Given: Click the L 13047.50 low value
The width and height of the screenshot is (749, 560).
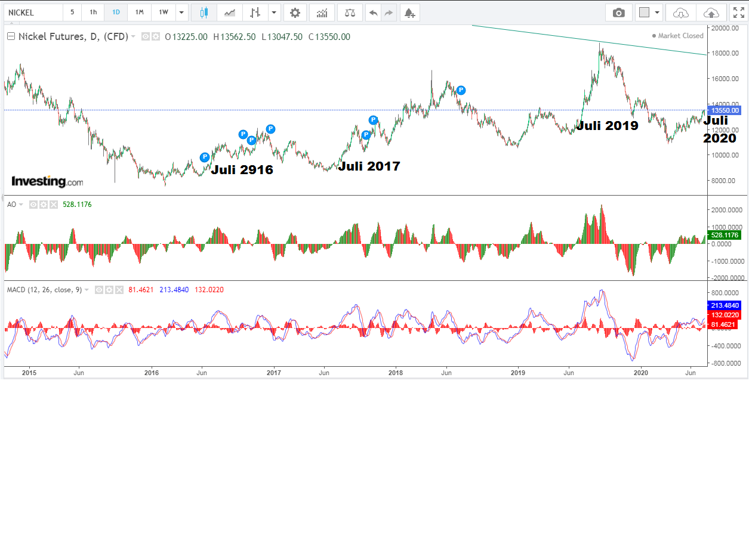Looking at the screenshot, I should 282,36.
